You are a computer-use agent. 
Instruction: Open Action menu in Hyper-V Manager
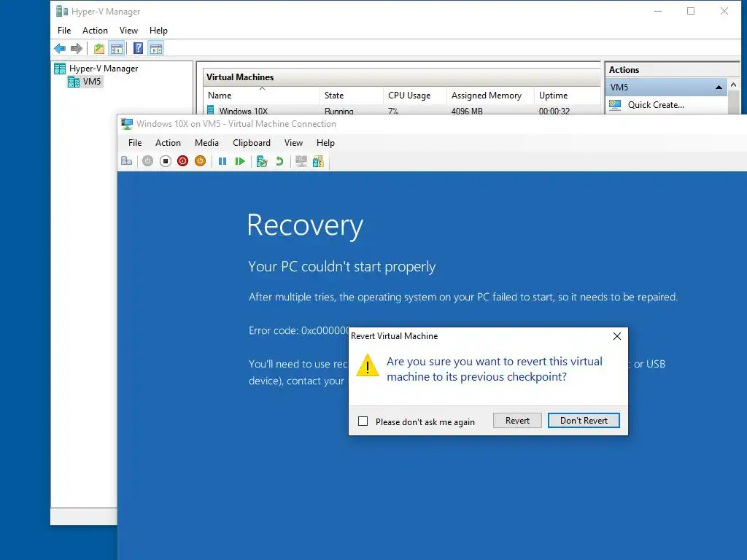(x=96, y=31)
